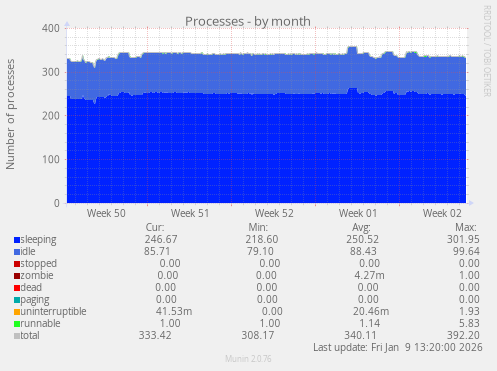Click the 300 y-axis tick label

51,72
